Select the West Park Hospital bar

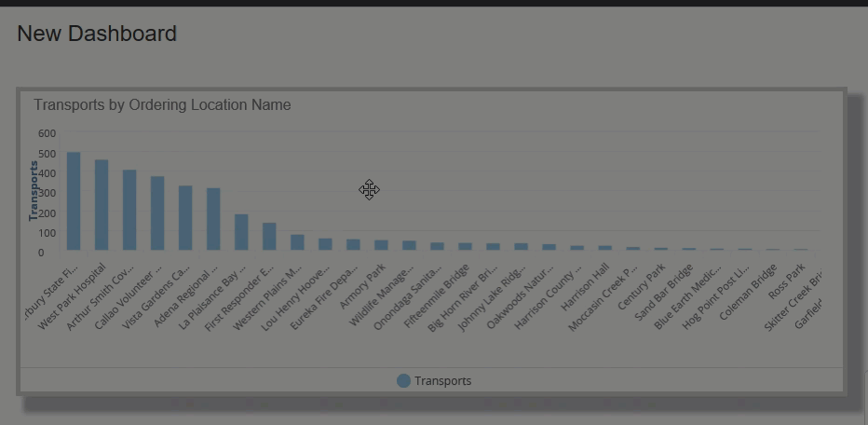point(102,204)
